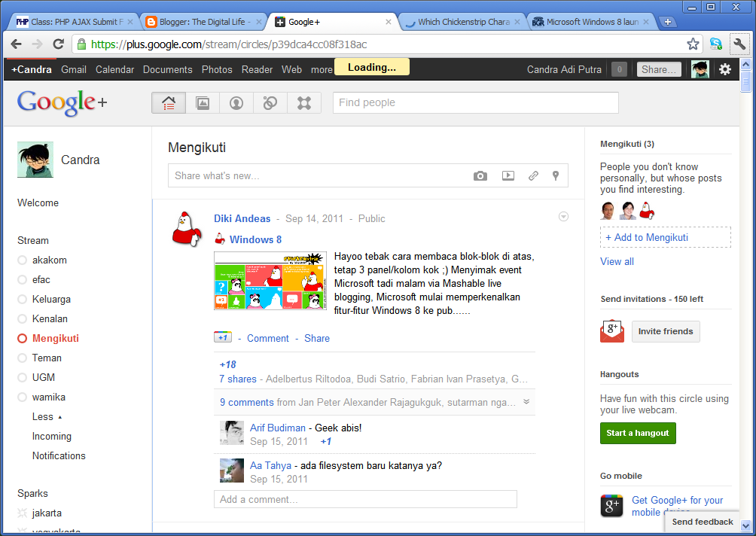Expand all comments with the chevron
Screen dimensions: 756x536
coord(526,402)
